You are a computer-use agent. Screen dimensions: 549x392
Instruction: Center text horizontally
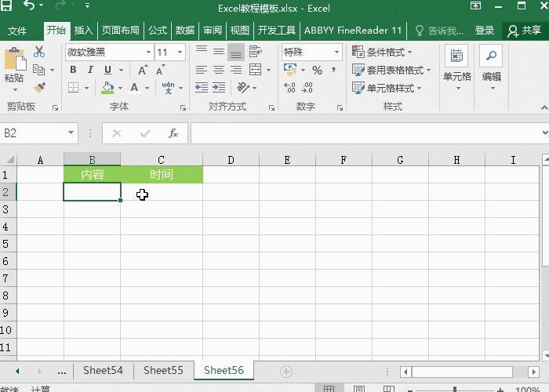coord(219,70)
